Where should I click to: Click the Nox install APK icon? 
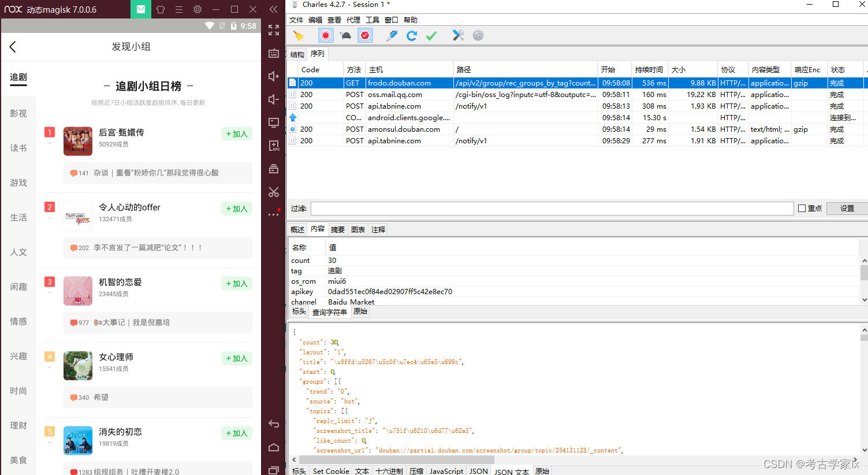(x=274, y=146)
